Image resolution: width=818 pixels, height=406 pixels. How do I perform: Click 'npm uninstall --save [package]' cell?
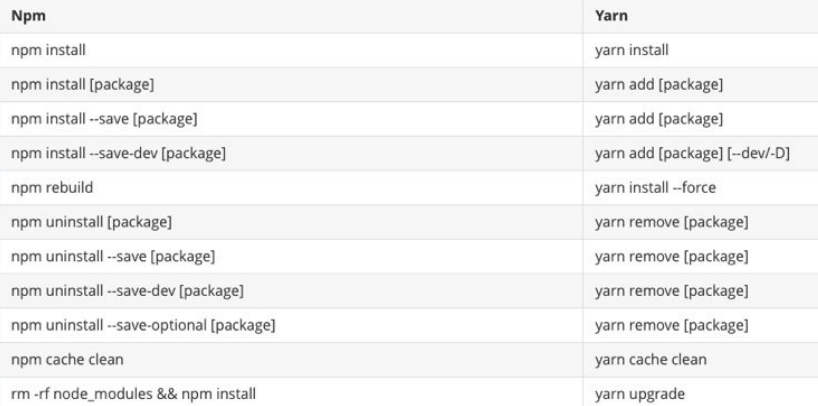coord(291,256)
